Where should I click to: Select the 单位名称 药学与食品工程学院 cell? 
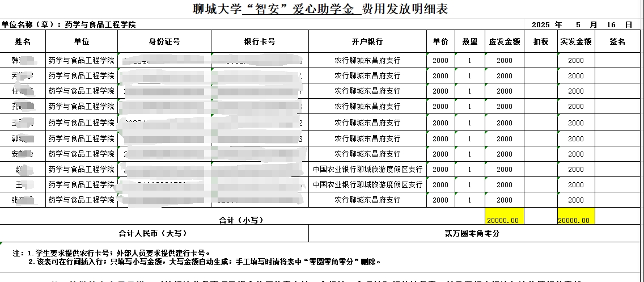(68, 25)
